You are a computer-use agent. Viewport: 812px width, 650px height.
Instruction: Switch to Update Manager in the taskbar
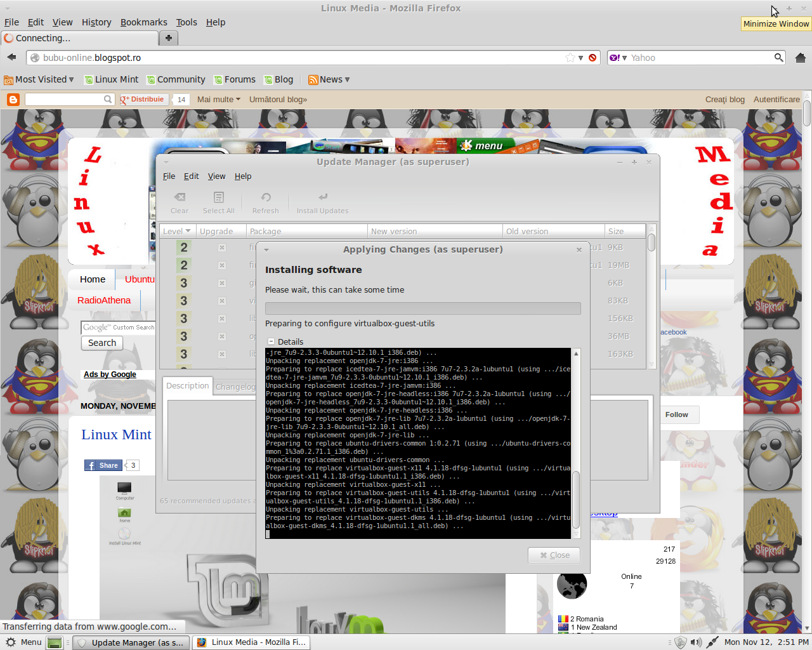tap(132, 642)
